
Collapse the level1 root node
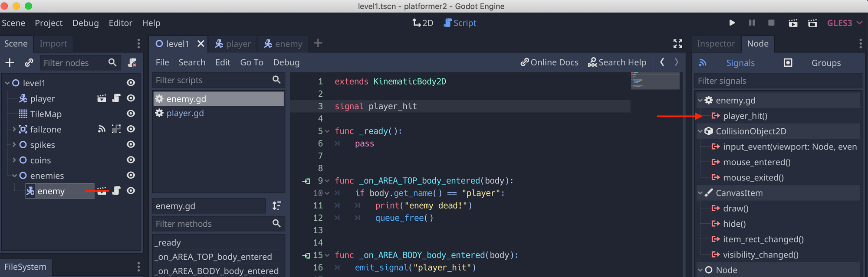(7, 83)
